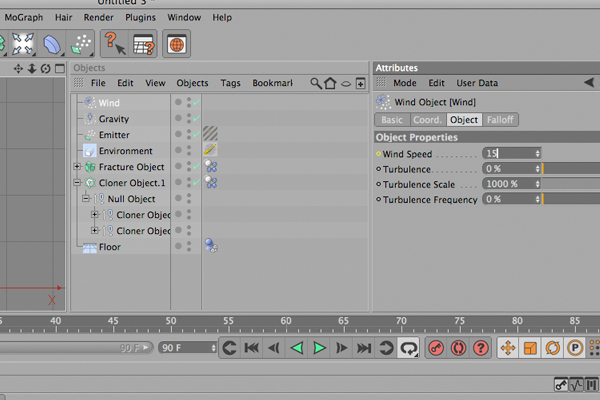Switch to the Falloff tab
The image size is (600, 400).
[500, 120]
